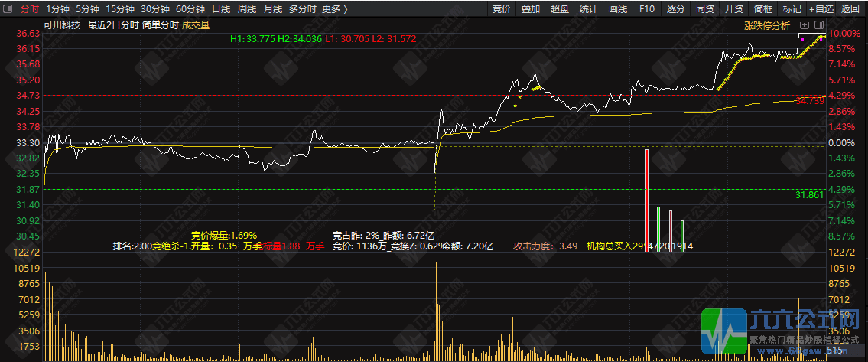Image resolution: width=868 pixels, height=362 pixels.
Task: Click the up-arrow icon beside 涨跌停分析
Action: (x=805, y=25)
